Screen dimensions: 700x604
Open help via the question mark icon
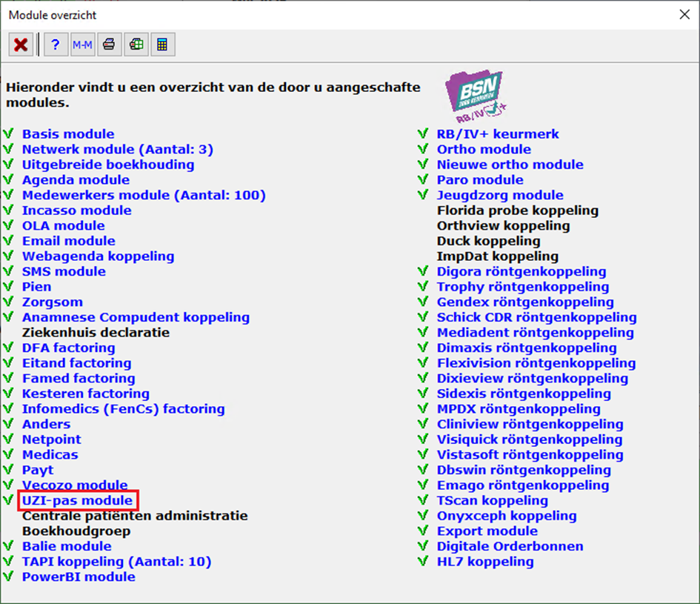tap(56, 44)
